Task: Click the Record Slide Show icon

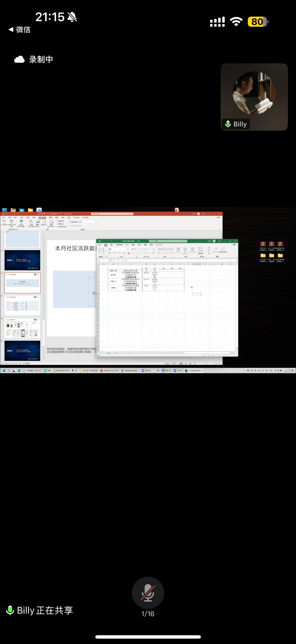Action: tap(51, 222)
